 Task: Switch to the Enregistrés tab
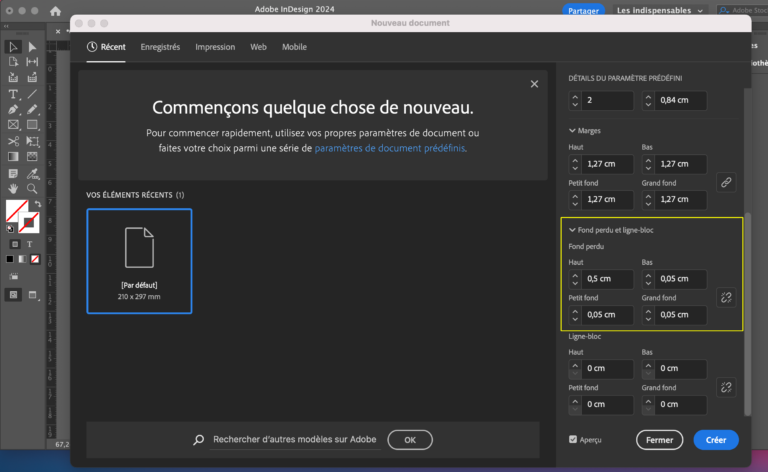160,47
